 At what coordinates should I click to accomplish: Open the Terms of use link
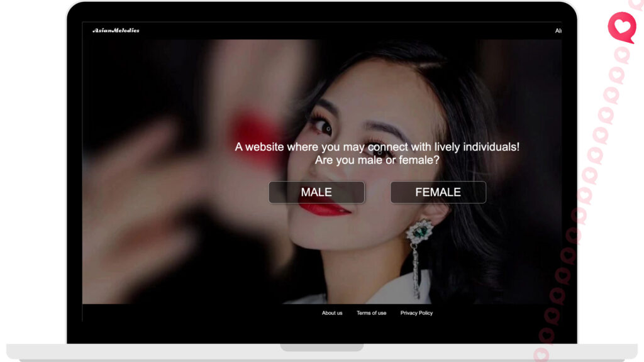point(371,313)
